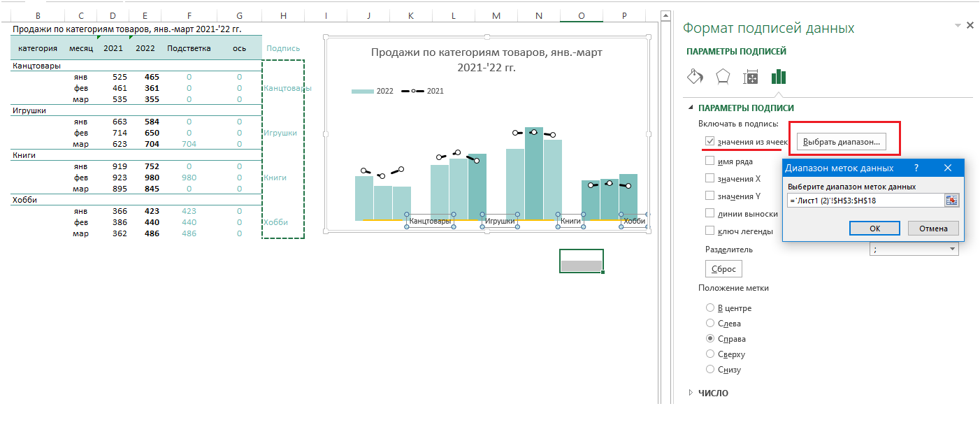Enable the имя ряда checkbox

(710, 161)
